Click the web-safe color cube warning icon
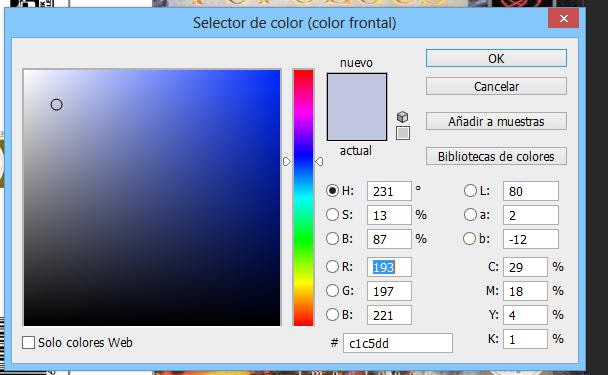The height and width of the screenshot is (375, 608). point(402,117)
